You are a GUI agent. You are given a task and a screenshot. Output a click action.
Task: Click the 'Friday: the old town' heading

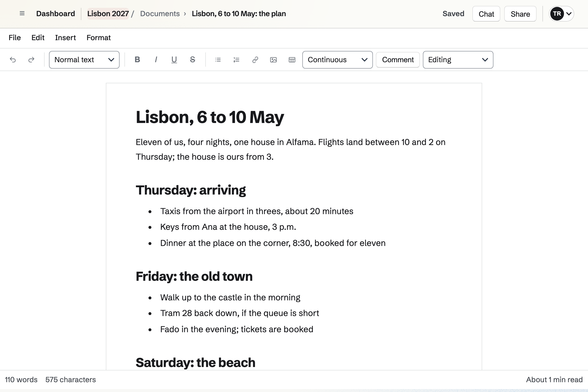click(x=194, y=276)
